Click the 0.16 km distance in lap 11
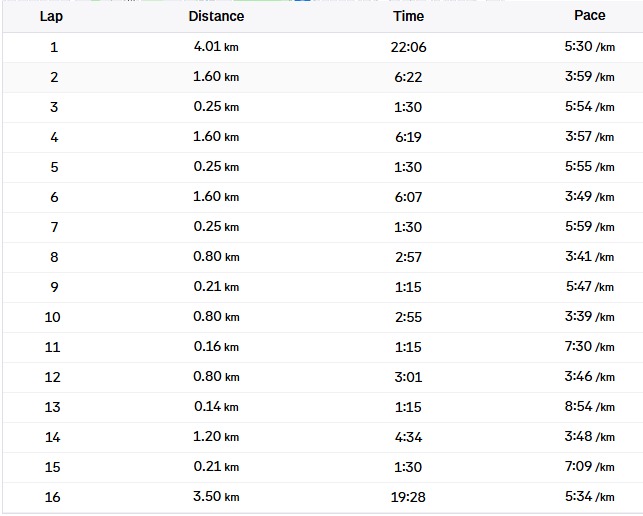Screen dimensions: 643x516 [x=216, y=347]
